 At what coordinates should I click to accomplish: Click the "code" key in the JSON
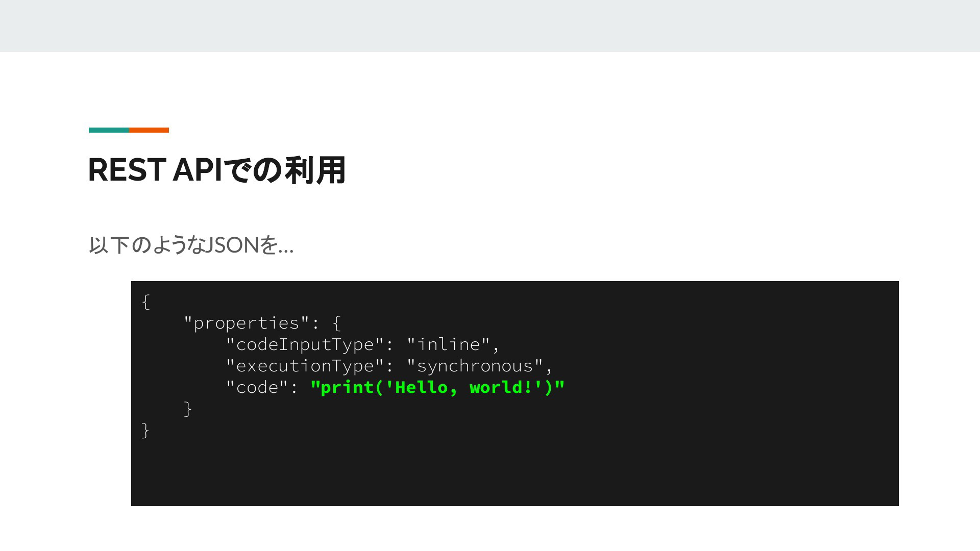257,387
